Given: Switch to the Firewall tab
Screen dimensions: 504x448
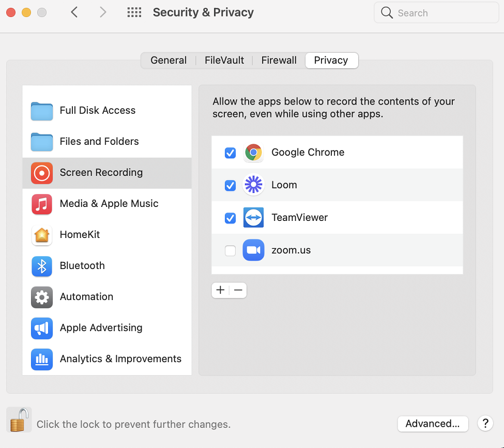Looking at the screenshot, I should (279, 61).
